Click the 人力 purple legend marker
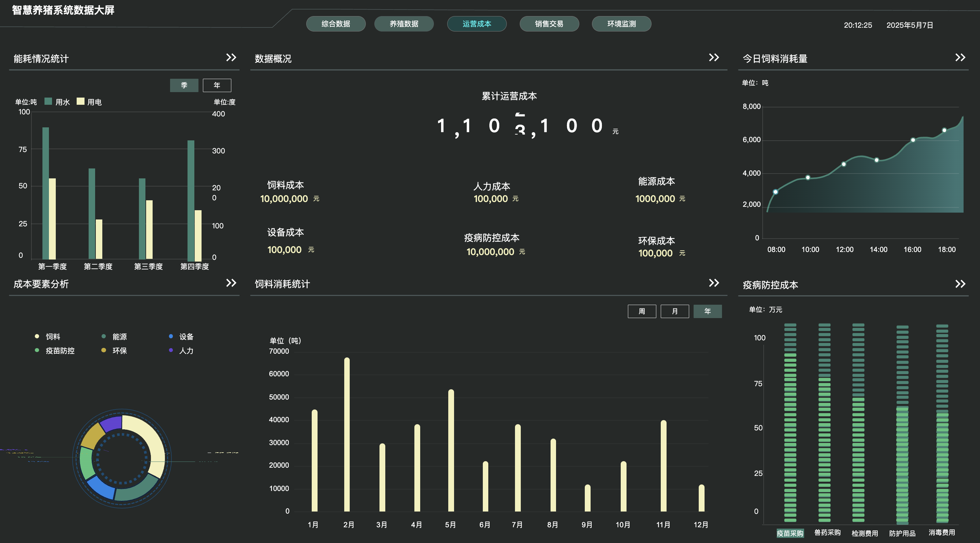Screen dimensions: 980x543 (x=171, y=350)
